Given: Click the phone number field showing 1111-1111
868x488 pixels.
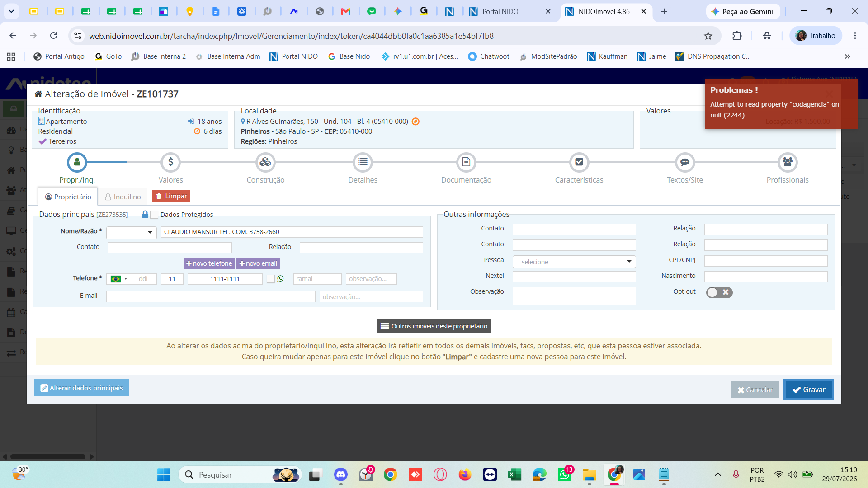Looking at the screenshot, I should pyautogui.click(x=225, y=279).
